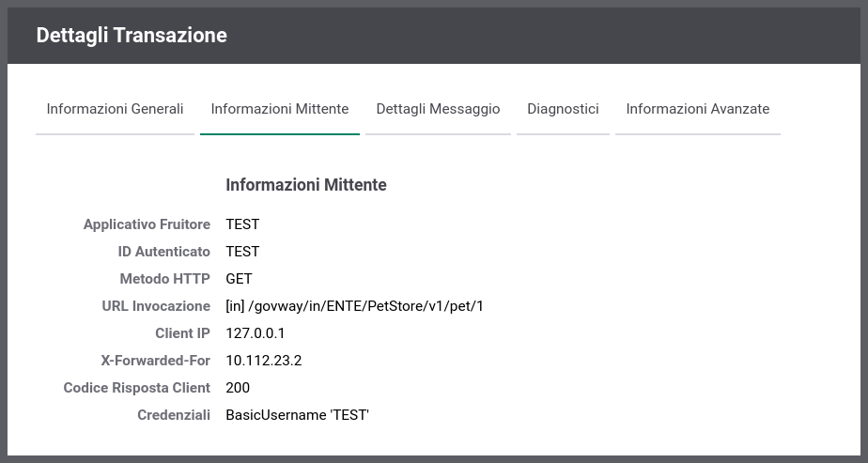Screen dimensions: 868x463
Task: Click the URL Invocazione label
Action: pos(156,306)
